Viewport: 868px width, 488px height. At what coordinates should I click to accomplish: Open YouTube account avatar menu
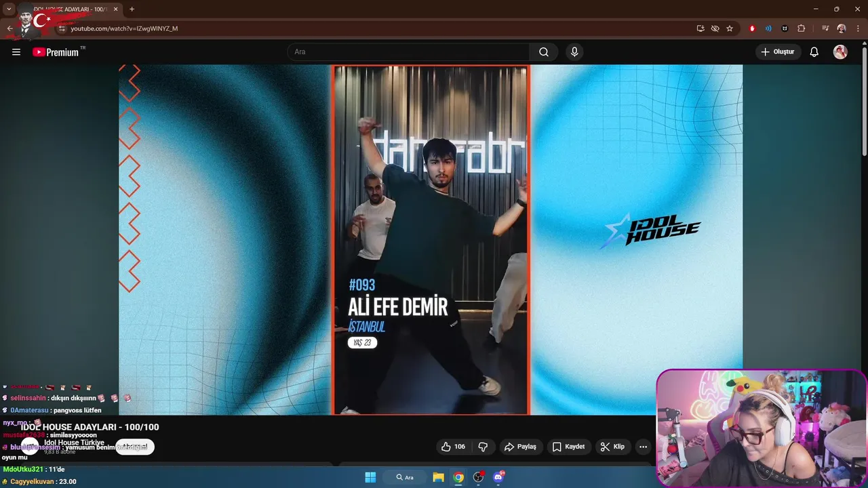840,52
